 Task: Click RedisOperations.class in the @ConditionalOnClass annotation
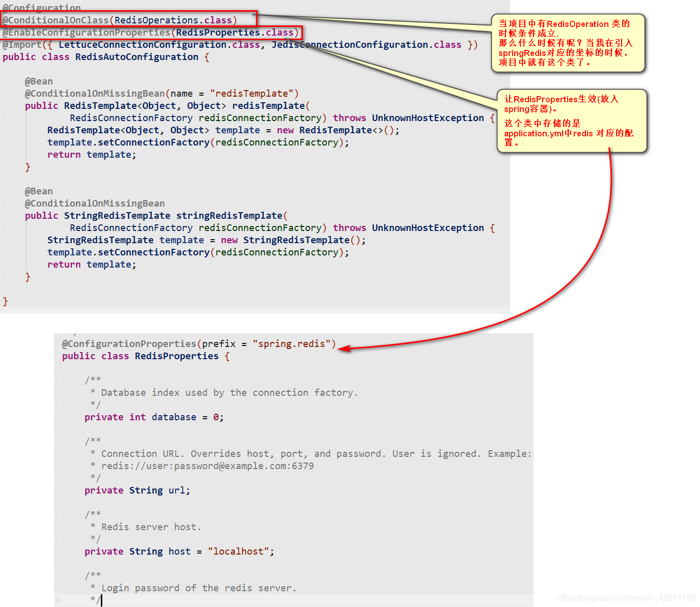click(x=173, y=20)
